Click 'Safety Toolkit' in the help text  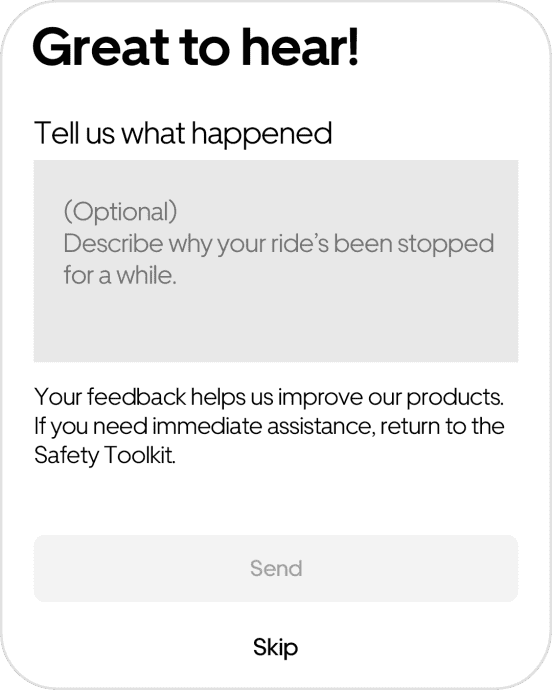105,455
